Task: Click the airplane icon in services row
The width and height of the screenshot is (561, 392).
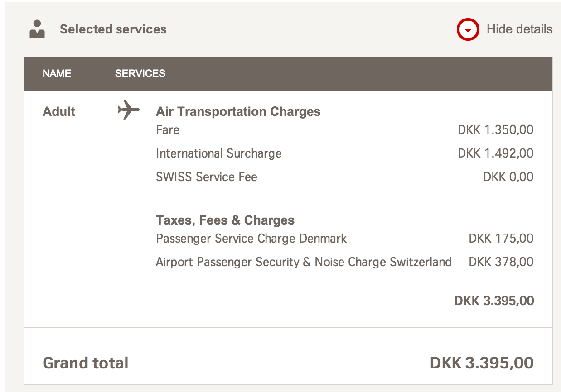Action: (x=128, y=110)
